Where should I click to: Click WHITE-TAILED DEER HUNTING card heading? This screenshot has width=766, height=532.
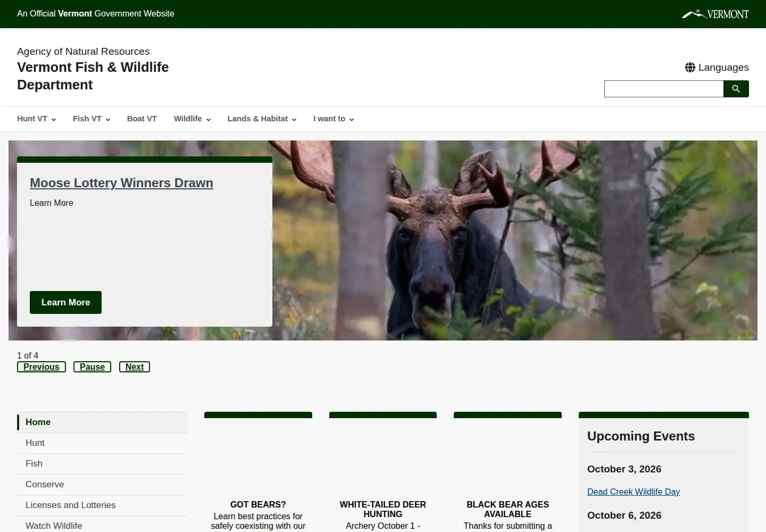tap(383, 509)
